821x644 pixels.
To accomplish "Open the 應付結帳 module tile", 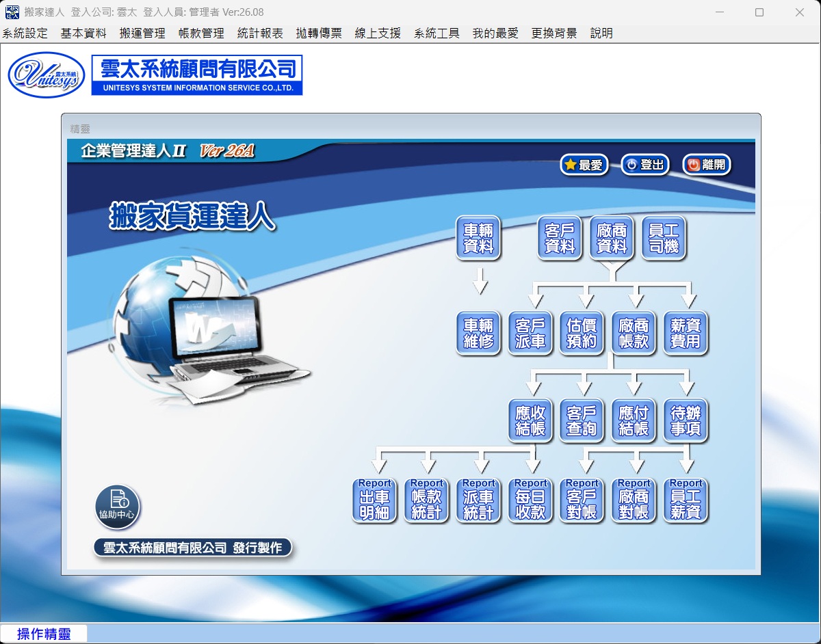I will 634,420.
